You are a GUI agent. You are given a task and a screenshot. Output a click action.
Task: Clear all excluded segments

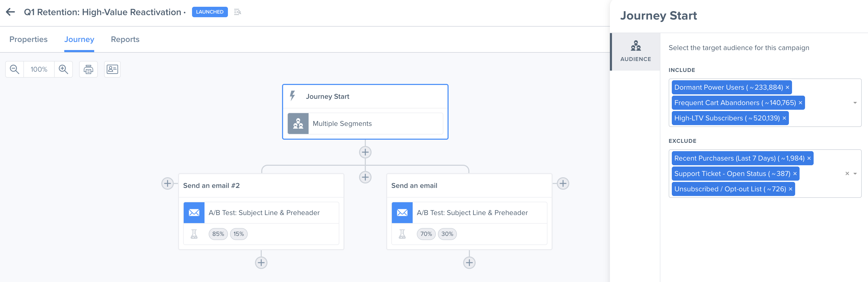(847, 174)
